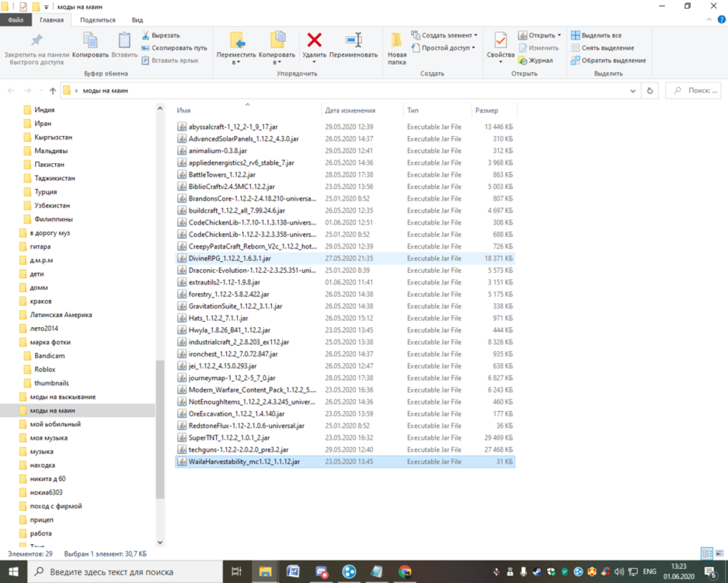Switch to Поделиться ribbon tab
The height and width of the screenshot is (583, 728).
(x=97, y=20)
